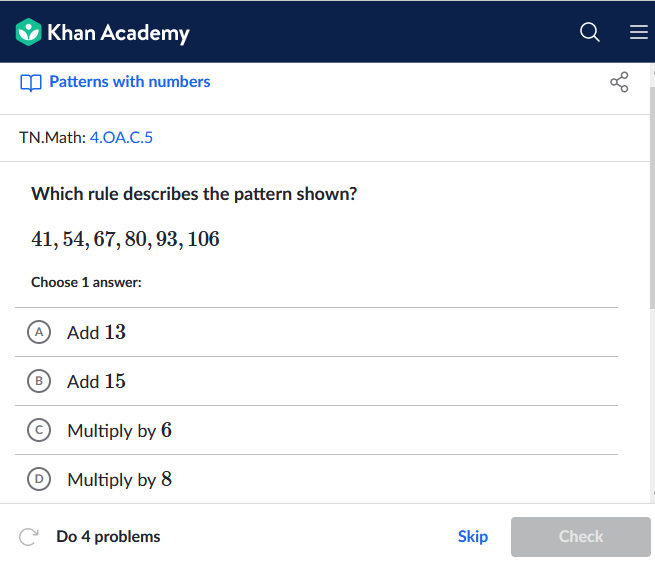The height and width of the screenshot is (567, 655).
Task: Open the 4.OA.C.5 standard link
Action: pyautogui.click(x=121, y=137)
